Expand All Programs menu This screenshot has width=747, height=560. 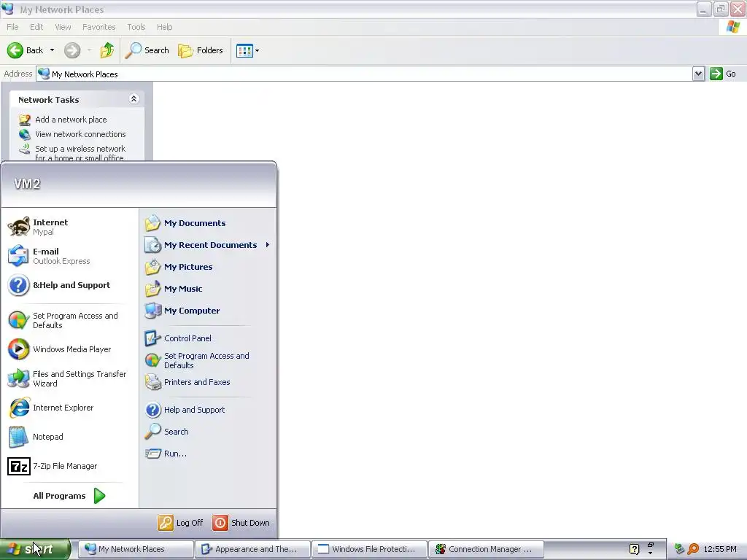pyautogui.click(x=69, y=496)
